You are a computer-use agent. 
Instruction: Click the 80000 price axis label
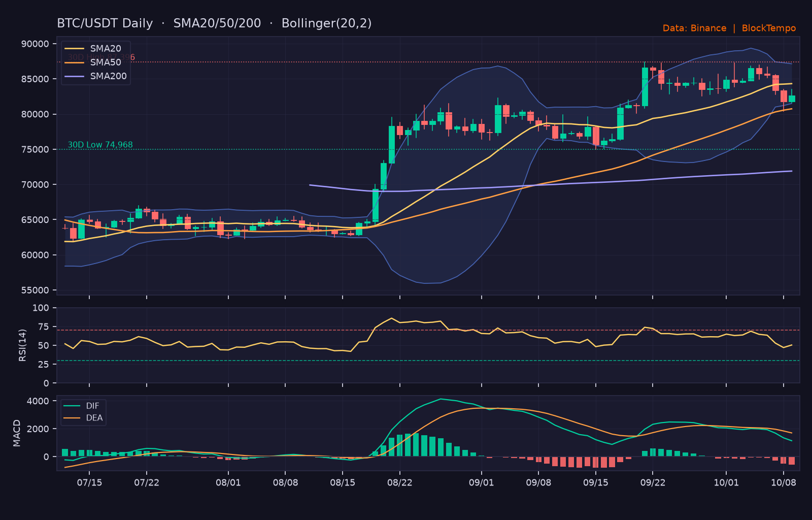pyautogui.click(x=35, y=114)
